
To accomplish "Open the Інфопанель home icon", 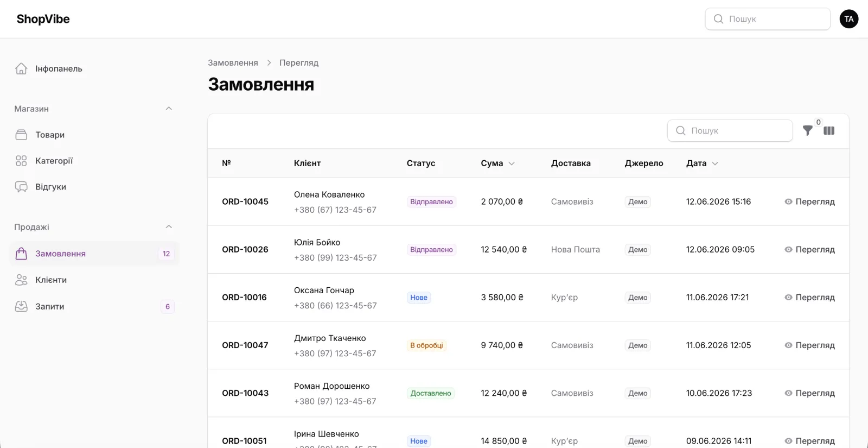I will coord(21,68).
